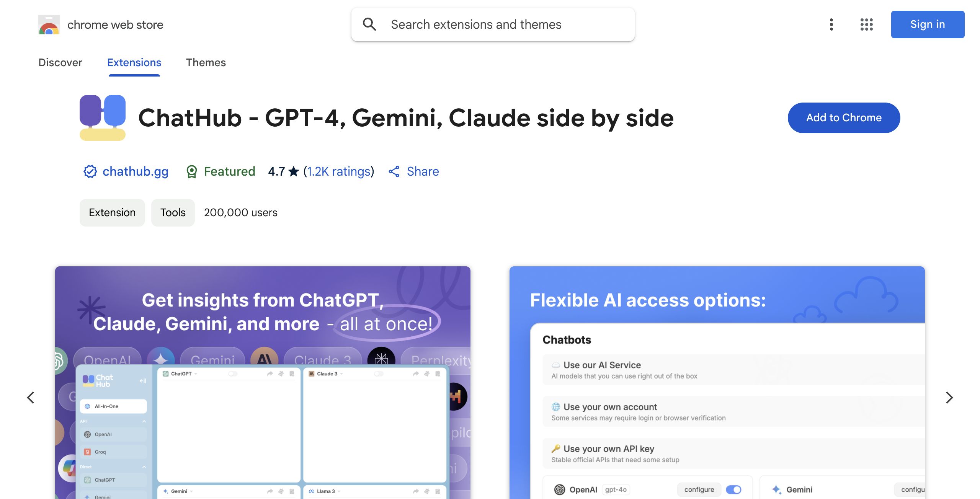Click the Add to Chrome button

(844, 118)
